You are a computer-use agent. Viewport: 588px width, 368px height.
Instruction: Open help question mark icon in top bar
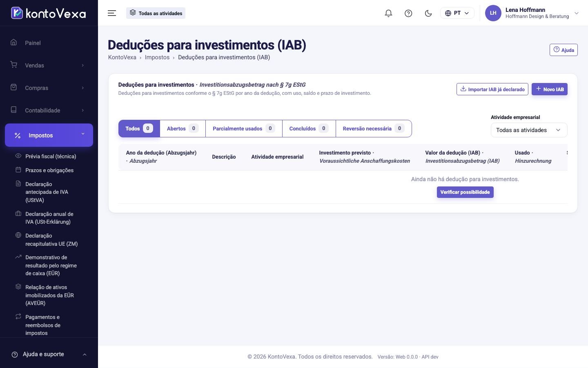tap(408, 13)
